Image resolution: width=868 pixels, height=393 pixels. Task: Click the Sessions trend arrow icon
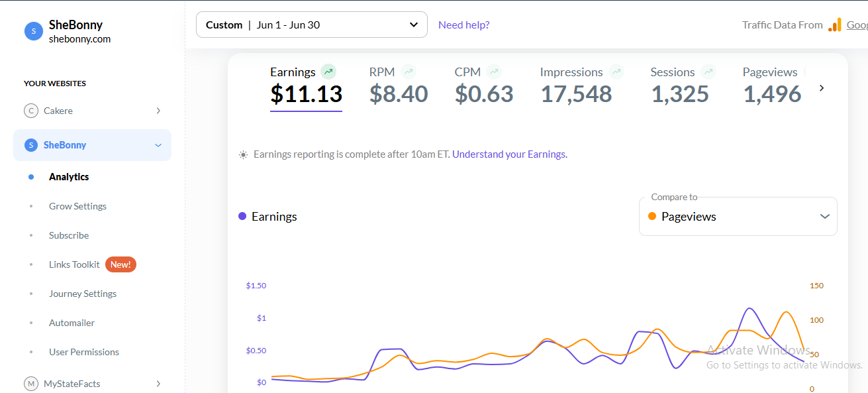708,72
